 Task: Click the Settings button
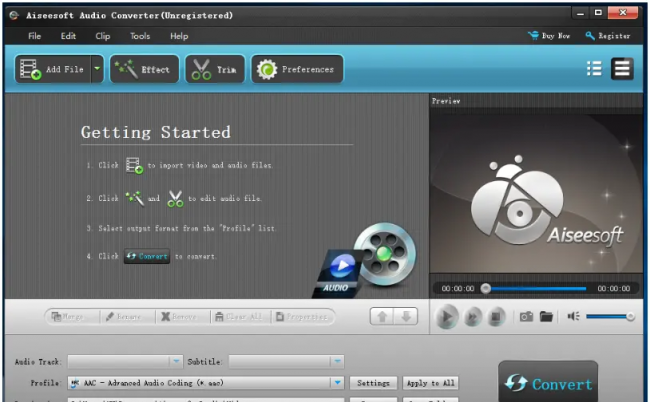373,383
